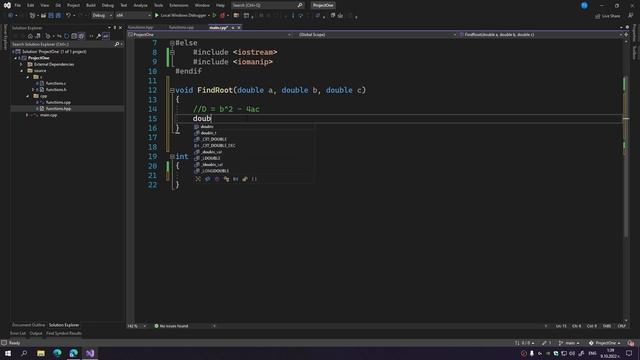Viewport: 640px width, 360px height.
Task: Open the Debug menu
Action: click(108, 5)
